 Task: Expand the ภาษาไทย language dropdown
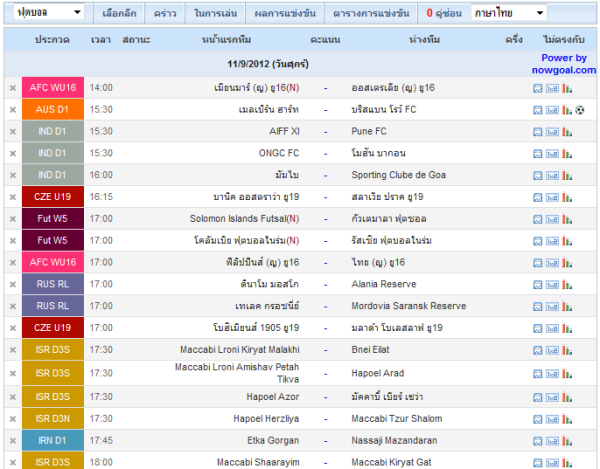click(x=508, y=13)
